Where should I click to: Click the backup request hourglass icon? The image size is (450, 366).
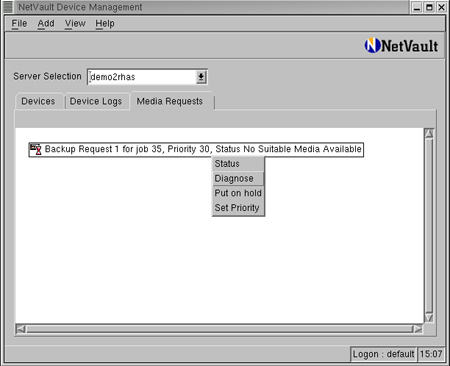point(36,149)
